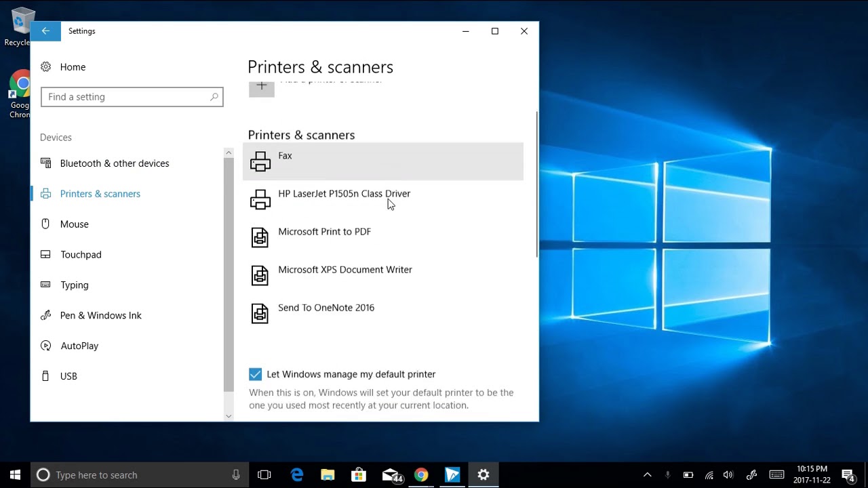The height and width of the screenshot is (488, 868).
Task: Click the Settings back arrow button
Action: pos(45,31)
